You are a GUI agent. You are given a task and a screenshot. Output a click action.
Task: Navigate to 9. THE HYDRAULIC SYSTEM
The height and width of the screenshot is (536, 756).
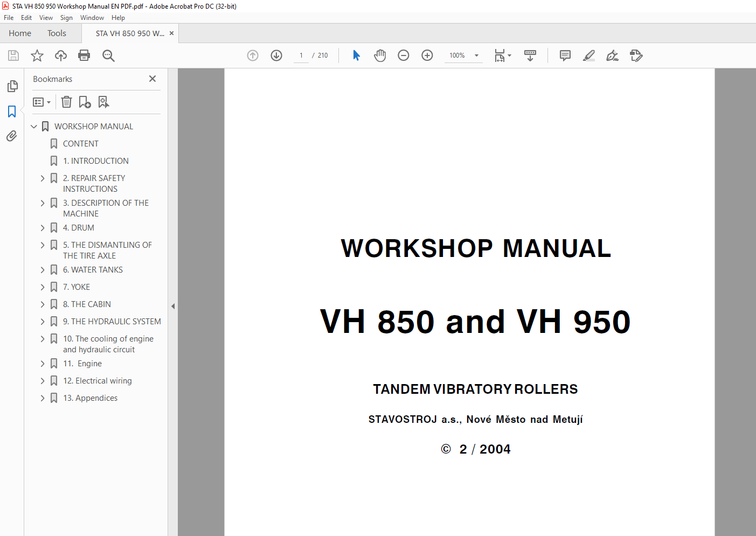click(112, 322)
